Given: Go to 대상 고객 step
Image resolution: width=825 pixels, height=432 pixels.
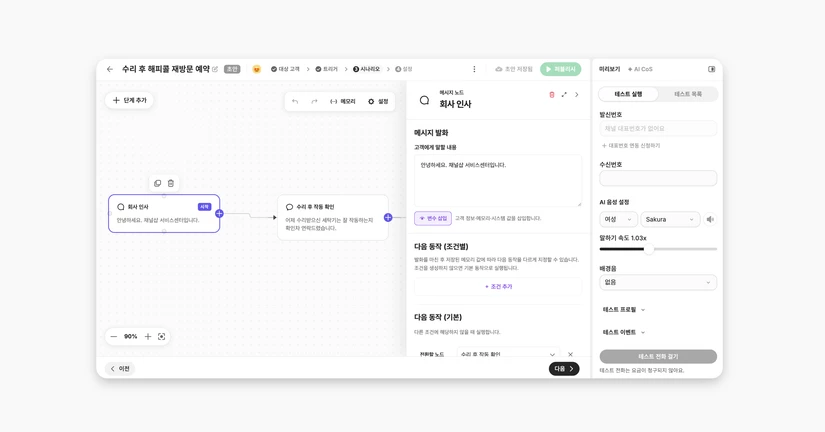Looking at the screenshot, I should 285,69.
